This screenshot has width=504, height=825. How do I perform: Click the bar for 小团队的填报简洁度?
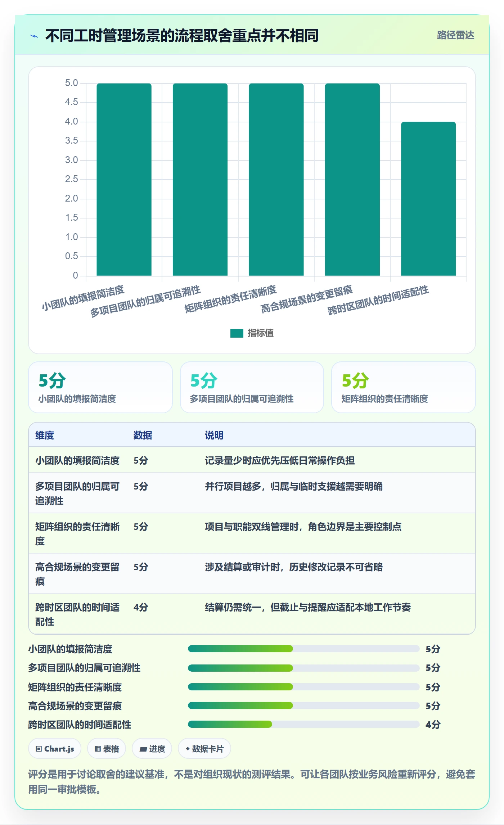124,180
